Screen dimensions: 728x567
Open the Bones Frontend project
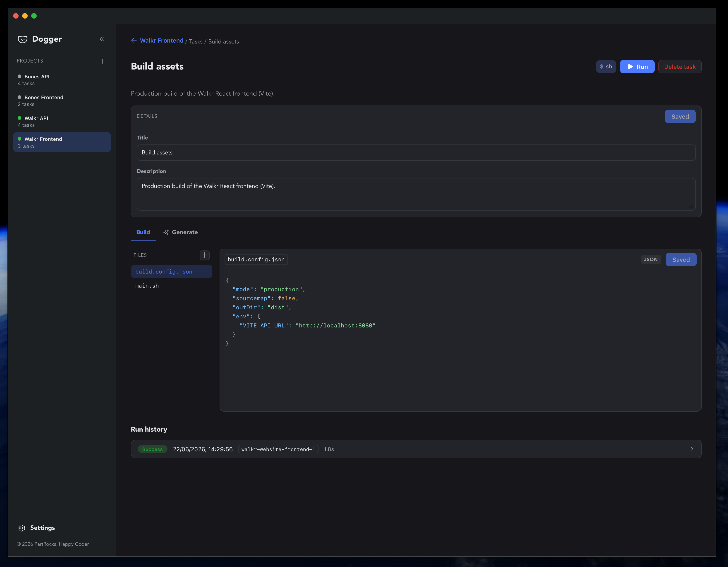pos(62,101)
